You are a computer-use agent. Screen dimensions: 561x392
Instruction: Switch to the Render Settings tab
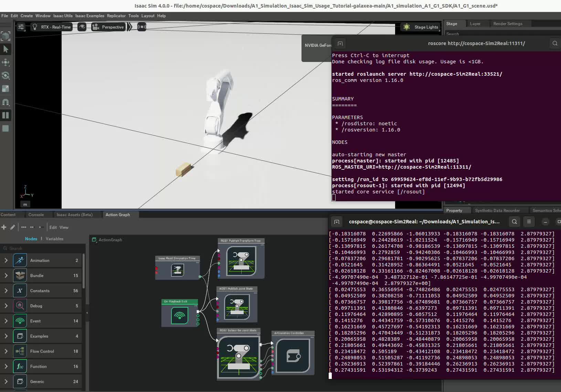[x=508, y=23]
